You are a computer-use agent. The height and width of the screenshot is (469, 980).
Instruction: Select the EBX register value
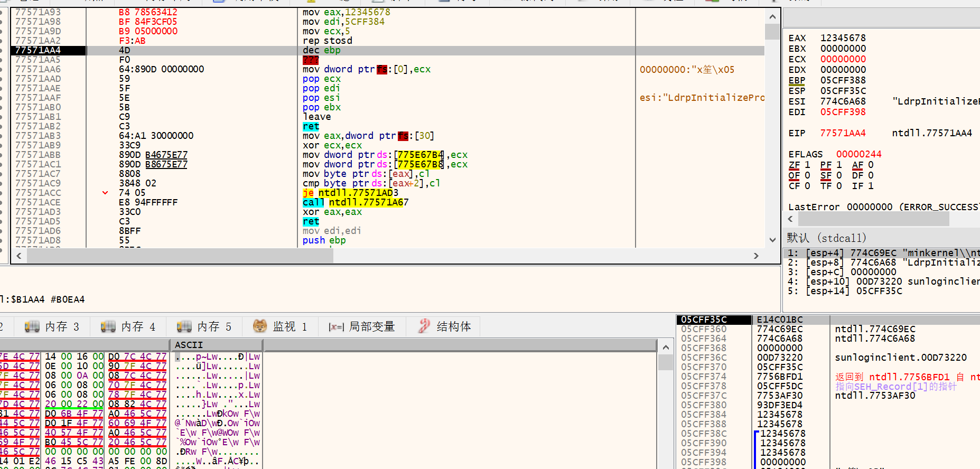(843, 49)
